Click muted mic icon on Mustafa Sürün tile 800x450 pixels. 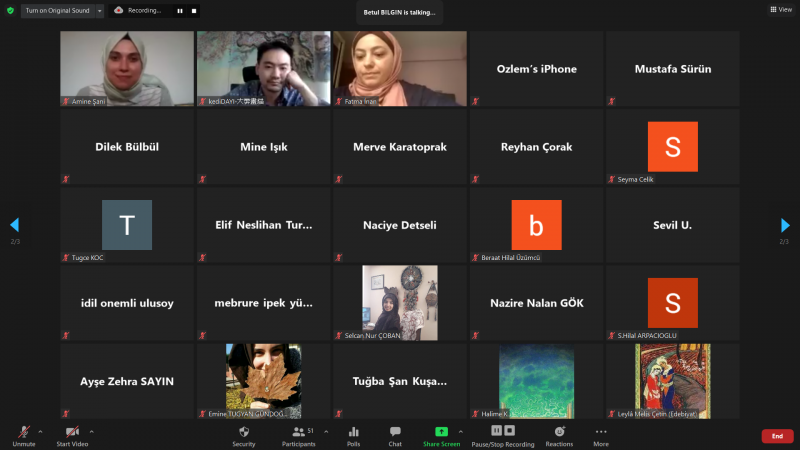(x=611, y=101)
